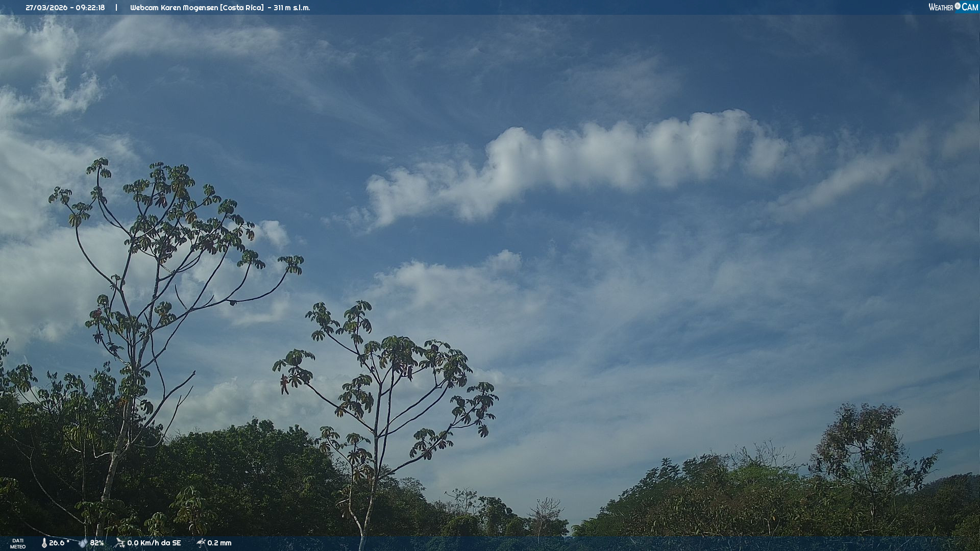Click the wind vane anemometer icon
This screenshot has width=980, height=551.
(120, 543)
